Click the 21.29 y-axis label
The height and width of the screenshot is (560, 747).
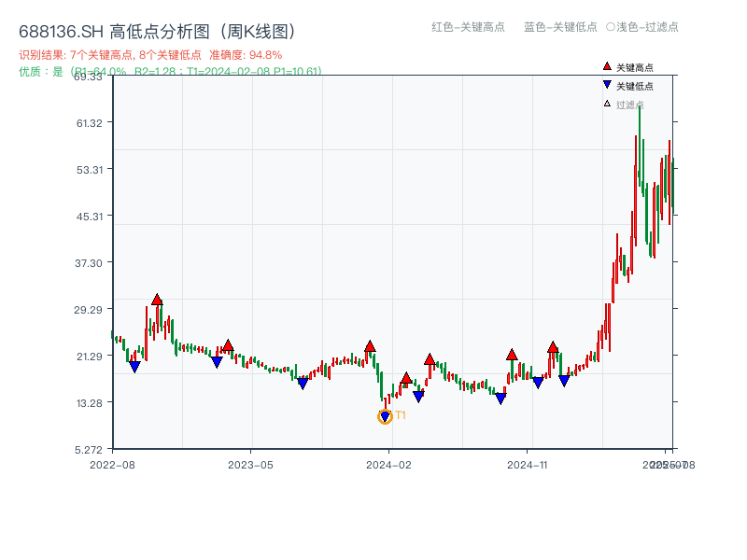click(90, 357)
